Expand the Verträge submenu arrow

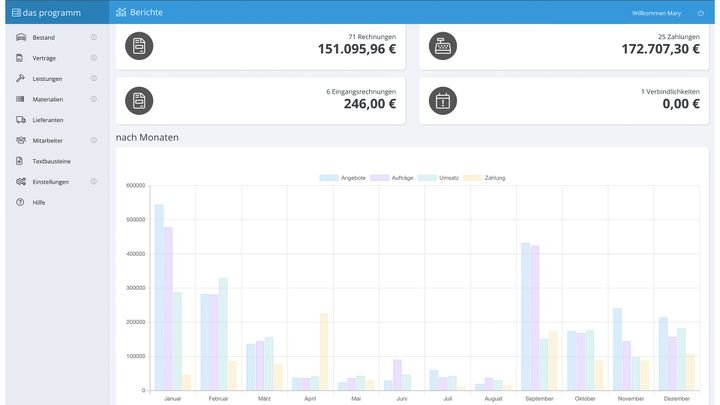click(x=94, y=58)
